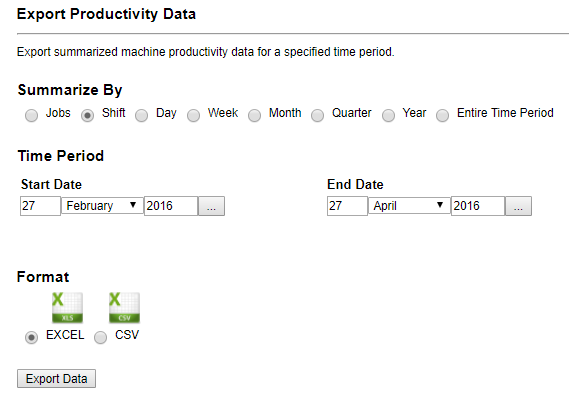Open end date calendar picker button

pyautogui.click(x=519, y=206)
